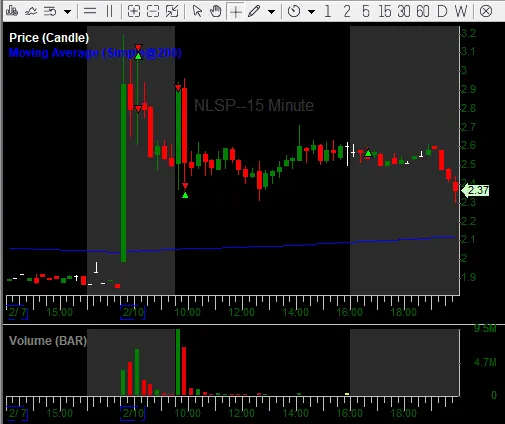
Task: Click the 2.37 current price tag
Action: tap(475, 190)
